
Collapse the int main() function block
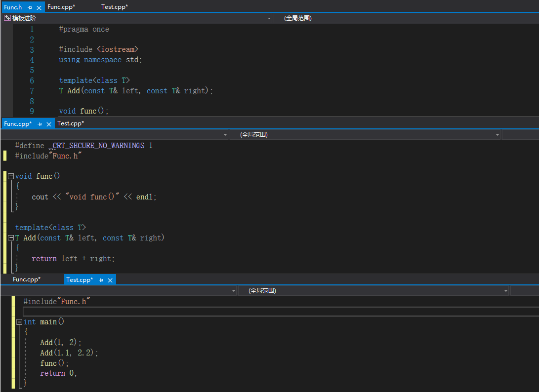tap(19, 322)
